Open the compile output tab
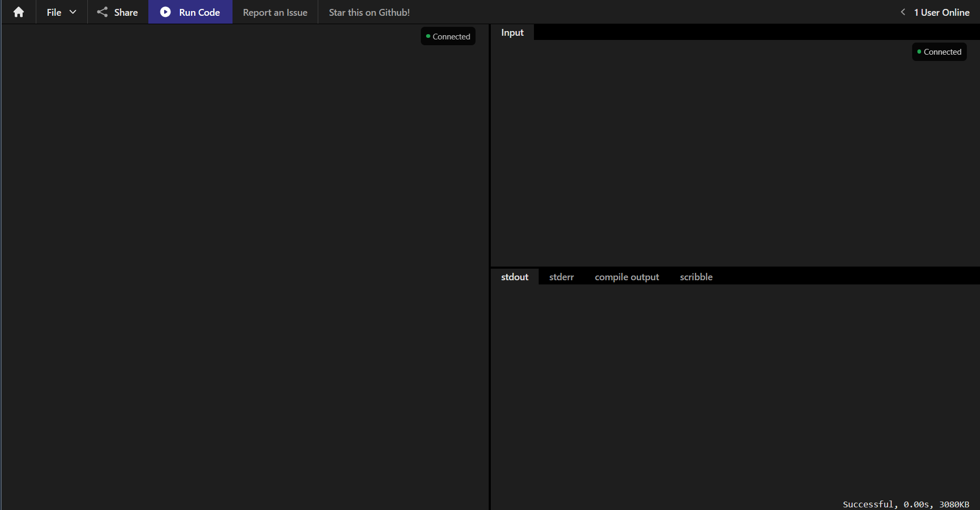The image size is (980, 510). click(627, 277)
